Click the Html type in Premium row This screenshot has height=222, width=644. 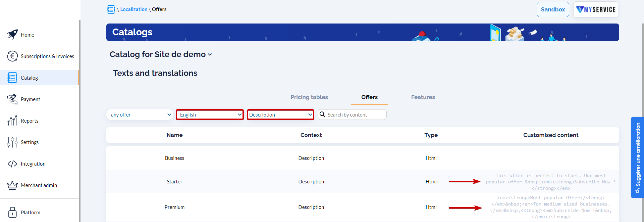pyautogui.click(x=431, y=207)
